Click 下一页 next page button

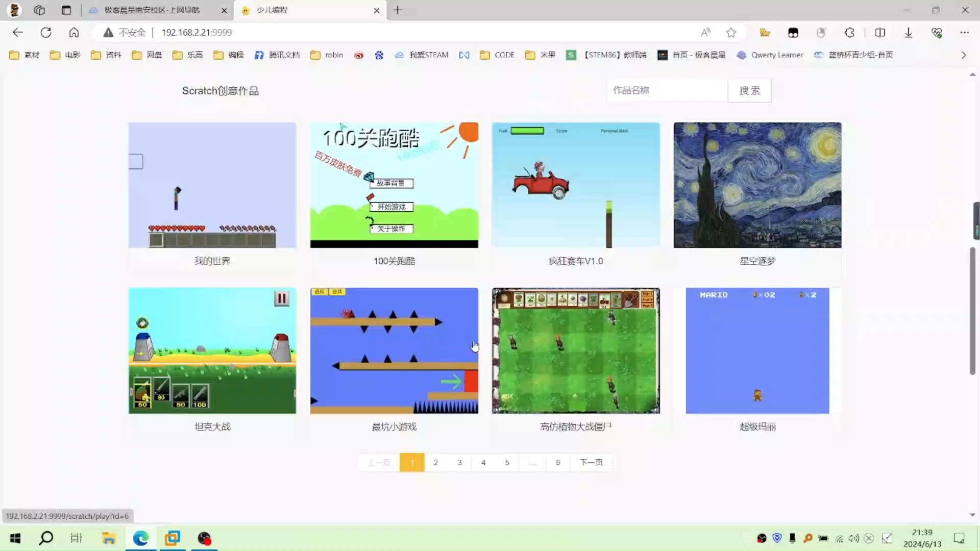tap(591, 462)
